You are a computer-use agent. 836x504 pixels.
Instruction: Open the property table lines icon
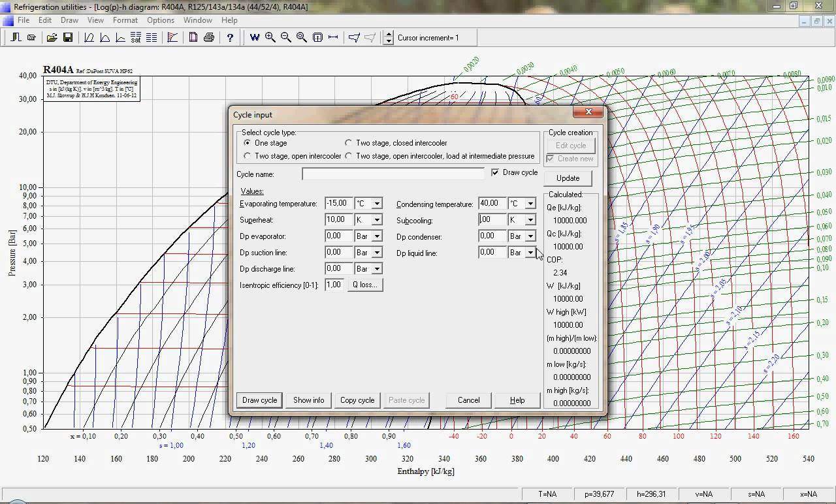tap(152, 38)
